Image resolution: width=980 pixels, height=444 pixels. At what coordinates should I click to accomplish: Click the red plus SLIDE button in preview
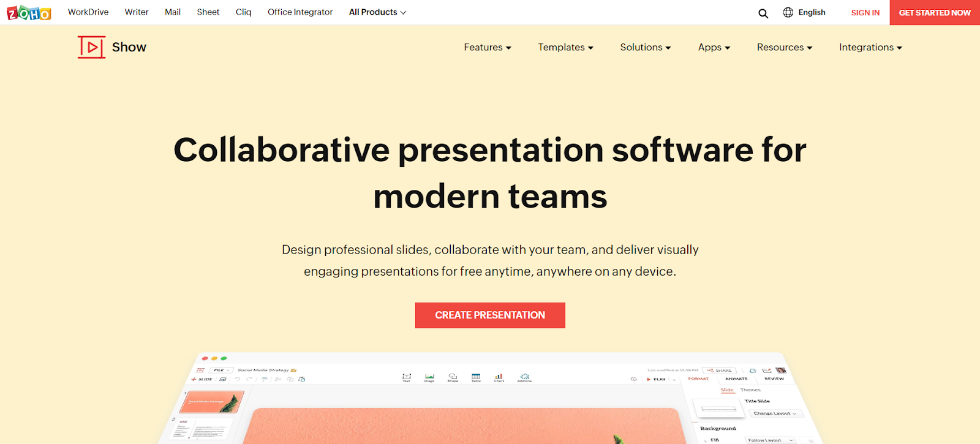pyautogui.click(x=202, y=379)
